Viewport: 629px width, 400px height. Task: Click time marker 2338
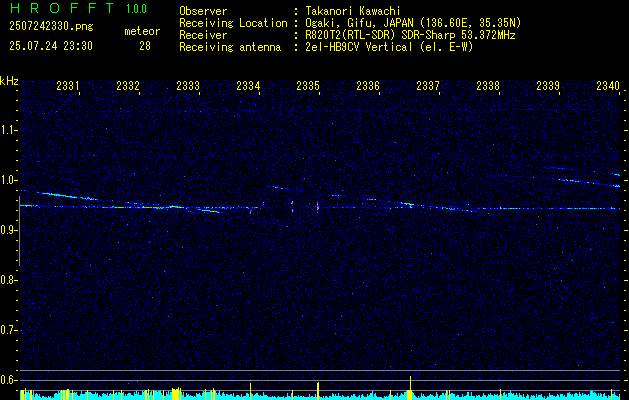coord(488,85)
